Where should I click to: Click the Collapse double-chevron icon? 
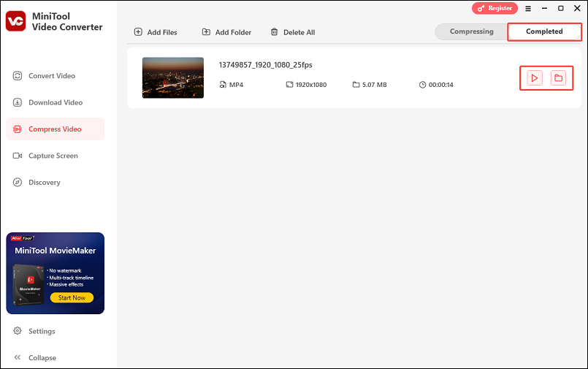[x=18, y=357]
